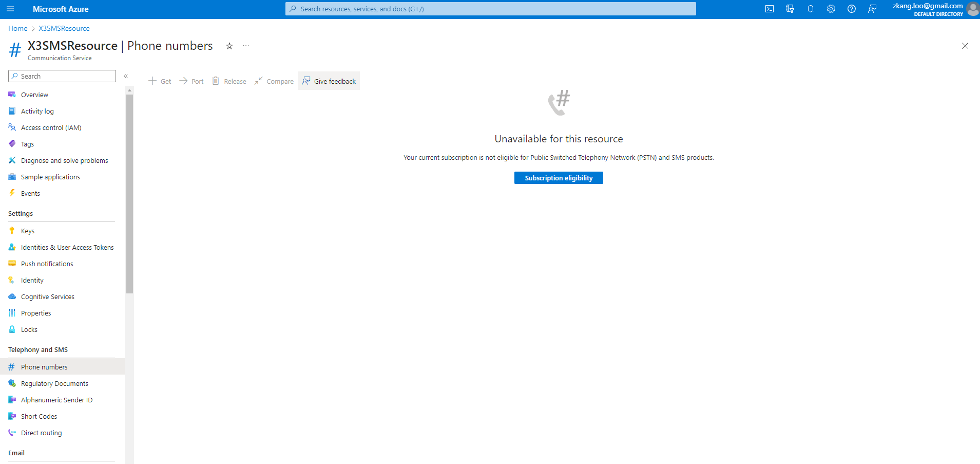Open portal settings gear
This screenshot has height=464, width=980.
coord(831,9)
